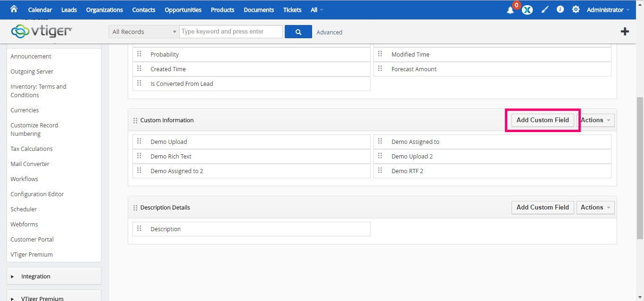Click Add Custom Field in Custom Information
The image size is (644, 301).
543,120
